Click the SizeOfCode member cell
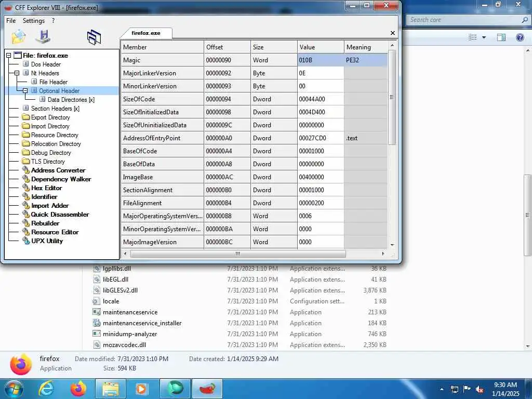532x399 pixels. pyautogui.click(x=162, y=99)
